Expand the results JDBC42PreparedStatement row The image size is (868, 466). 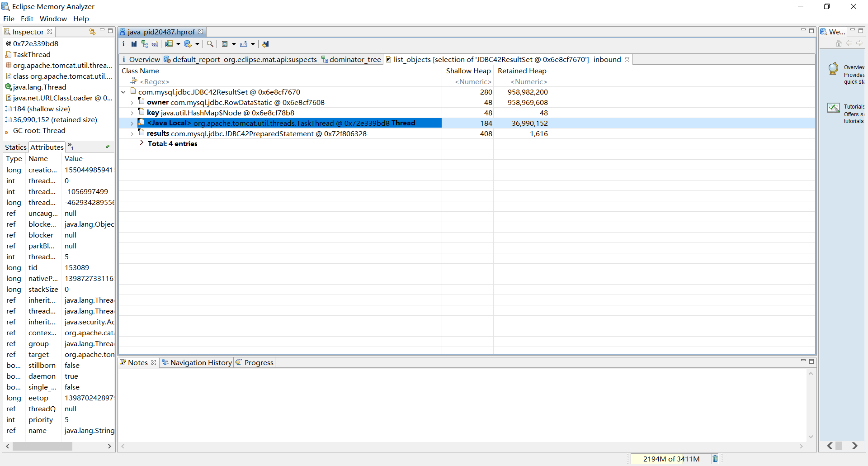click(x=132, y=134)
